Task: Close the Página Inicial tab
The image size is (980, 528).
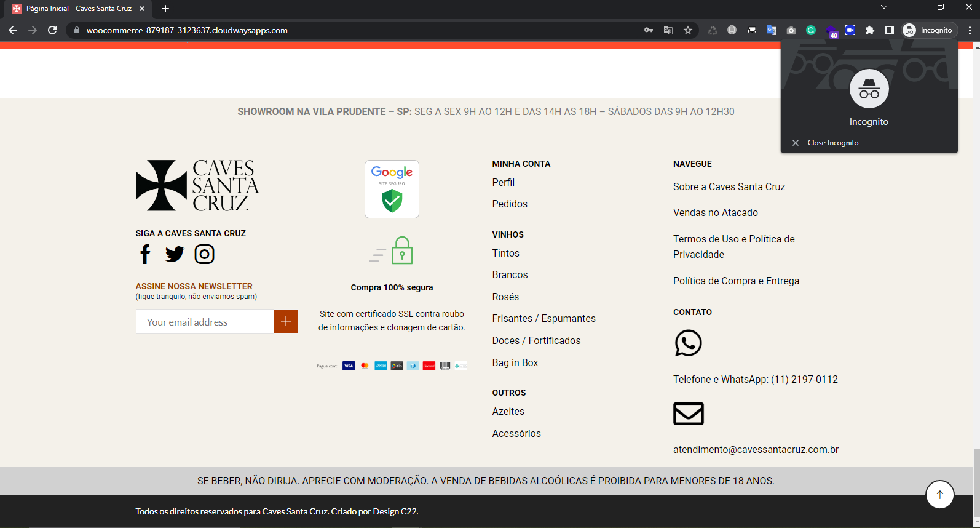Action: [x=142, y=9]
